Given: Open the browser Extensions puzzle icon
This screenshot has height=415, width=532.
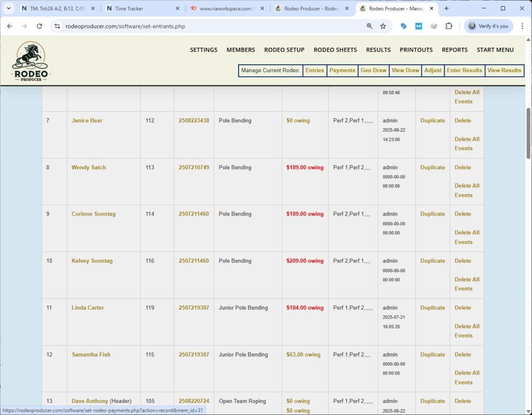Looking at the screenshot, I should (x=449, y=26).
